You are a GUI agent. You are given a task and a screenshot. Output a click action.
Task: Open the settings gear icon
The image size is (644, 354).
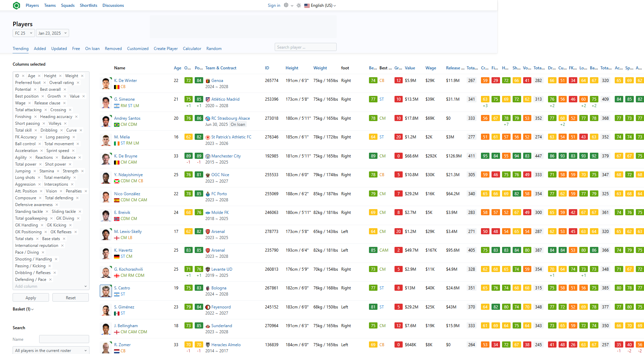tap(286, 5)
